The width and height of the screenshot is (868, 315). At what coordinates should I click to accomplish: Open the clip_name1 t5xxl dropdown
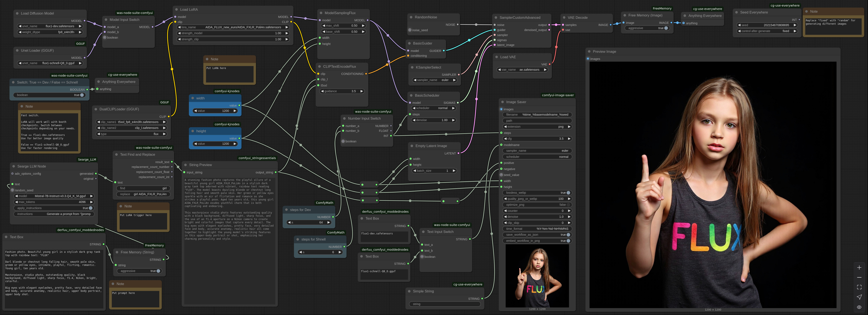pos(131,122)
